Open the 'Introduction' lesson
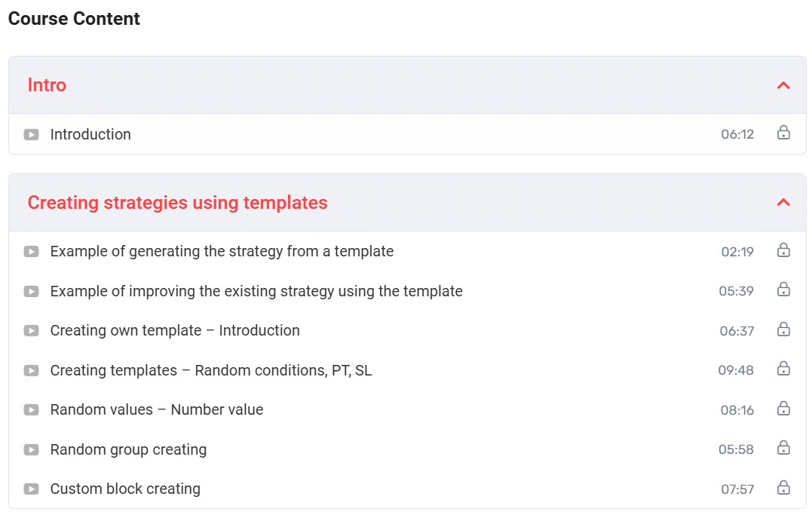The image size is (812, 518). 90,134
